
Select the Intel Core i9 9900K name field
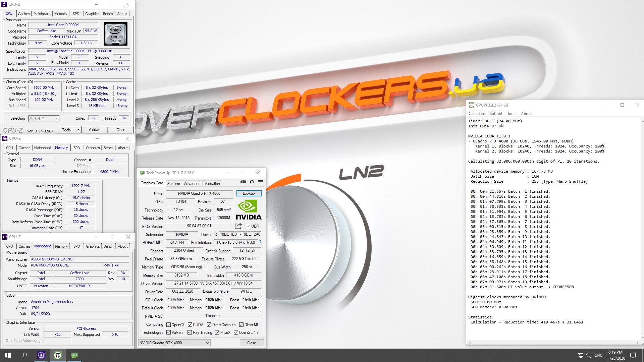[63, 25]
